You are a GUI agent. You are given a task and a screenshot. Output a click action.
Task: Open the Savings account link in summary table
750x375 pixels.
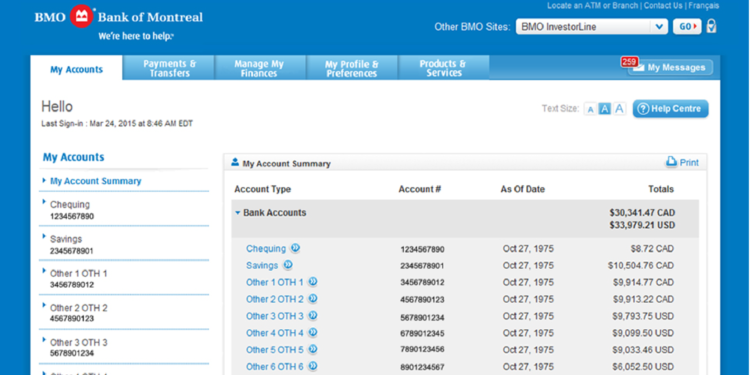(x=262, y=265)
